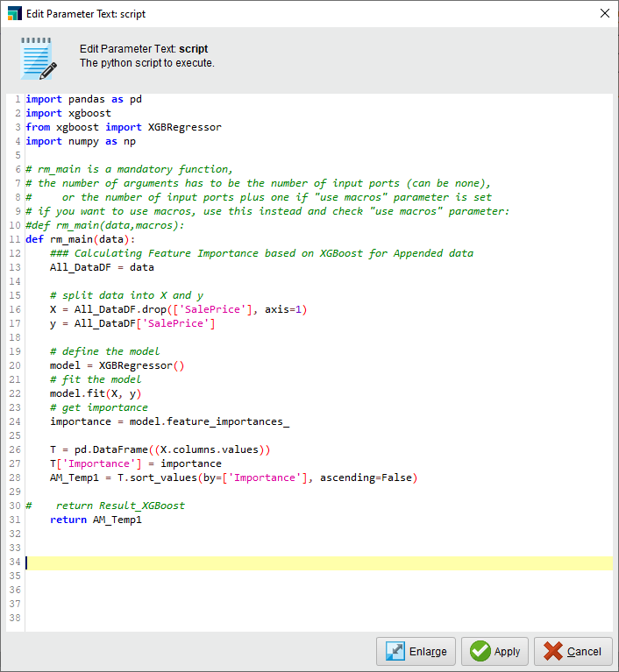Click line 'All_DataDF = data'
The height and width of the screenshot is (672, 619).
tap(102, 267)
